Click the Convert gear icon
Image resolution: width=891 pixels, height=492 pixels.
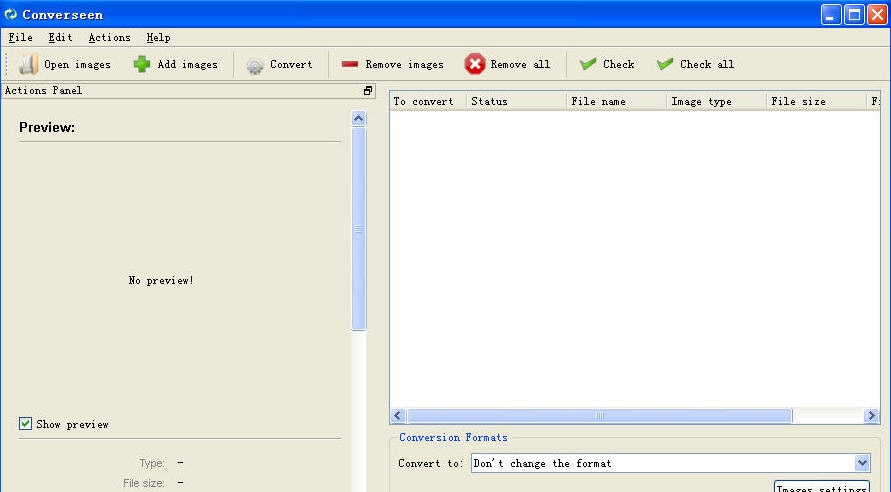click(255, 65)
